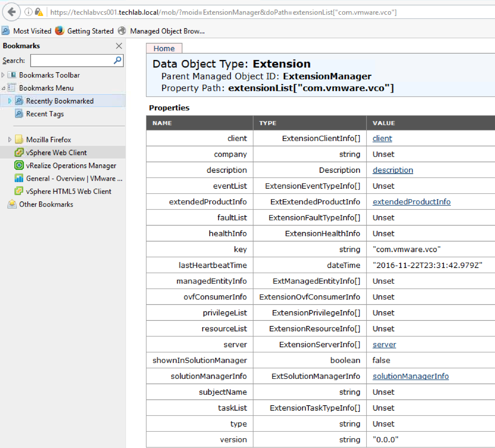Viewport: 495px width, 448px height.
Task: Select the Bookmarks Menu tree item
Action: (x=47, y=88)
